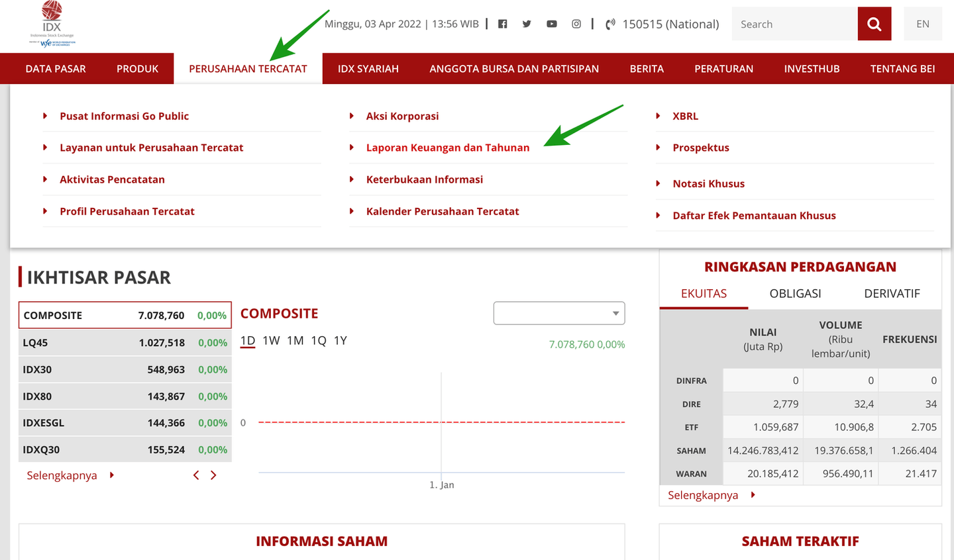Image resolution: width=954 pixels, height=560 pixels.
Task: Select the 1W chart range
Action: point(271,340)
